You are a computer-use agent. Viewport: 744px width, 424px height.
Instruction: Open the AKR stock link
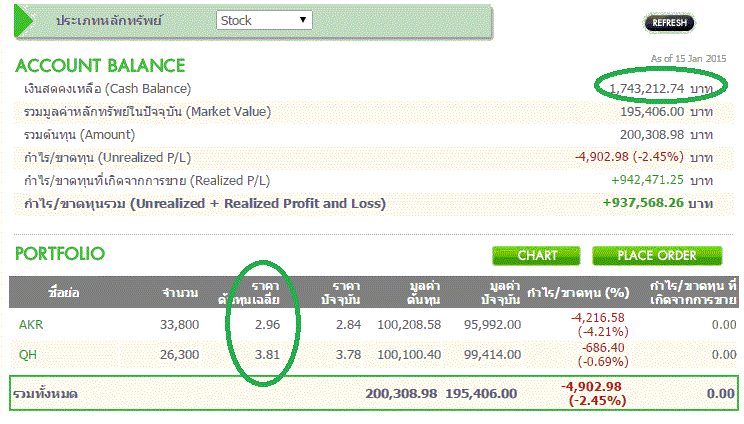coord(31,324)
